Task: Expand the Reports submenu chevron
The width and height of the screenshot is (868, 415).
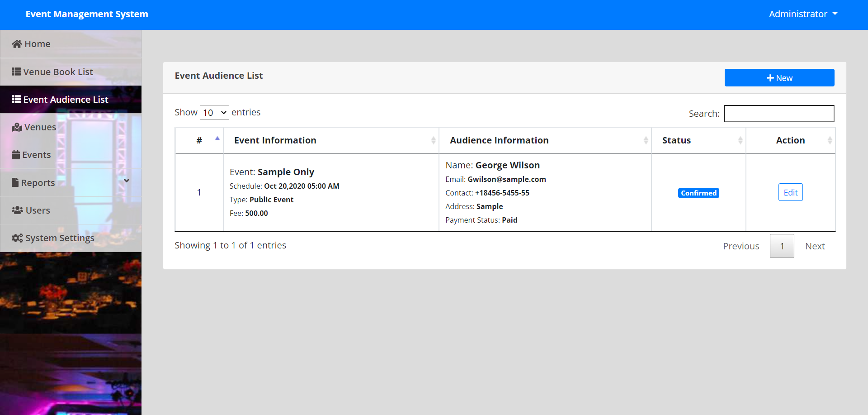Action: point(127,181)
